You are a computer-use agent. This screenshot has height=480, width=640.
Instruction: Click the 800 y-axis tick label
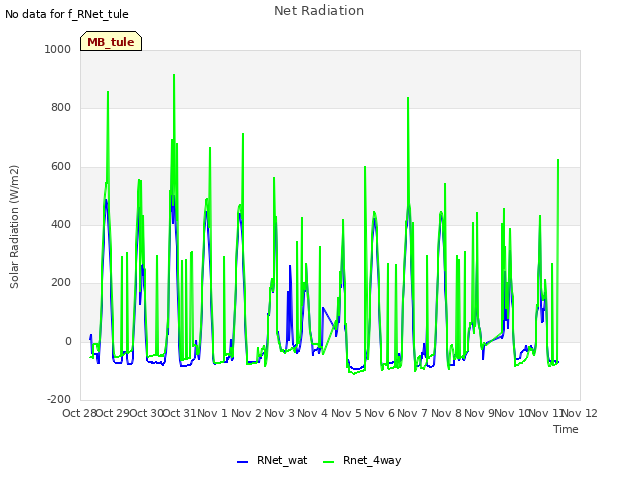click(x=61, y=107)
